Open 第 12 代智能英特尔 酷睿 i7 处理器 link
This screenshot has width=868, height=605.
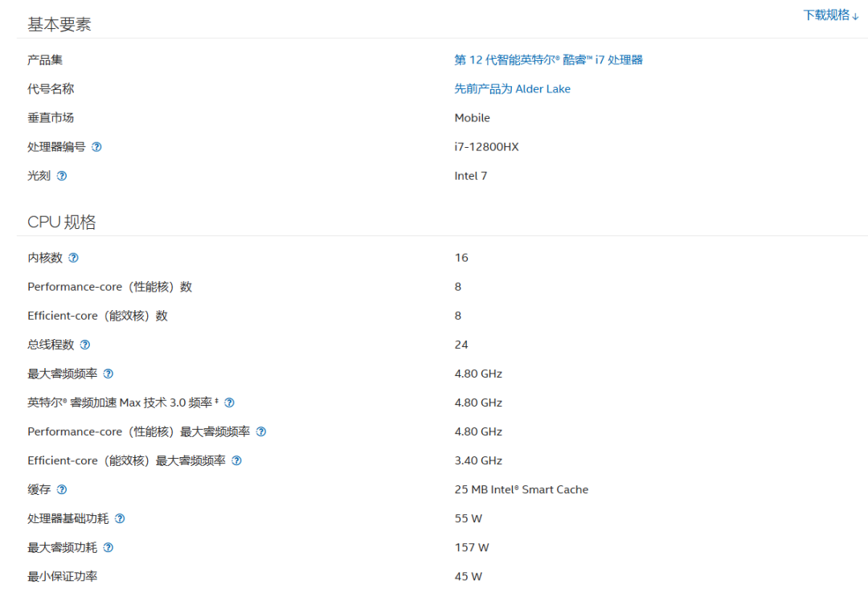(549, 59)
